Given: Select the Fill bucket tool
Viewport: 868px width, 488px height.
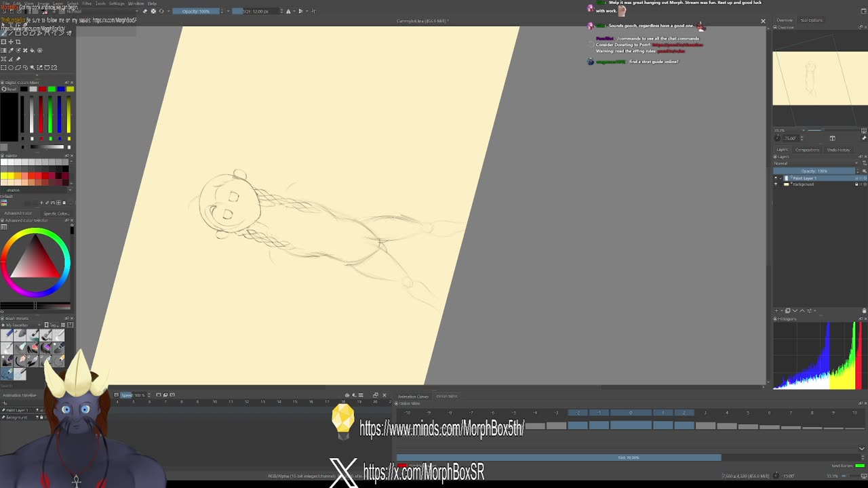Looking at the screenshot, I should coord(33,50).
